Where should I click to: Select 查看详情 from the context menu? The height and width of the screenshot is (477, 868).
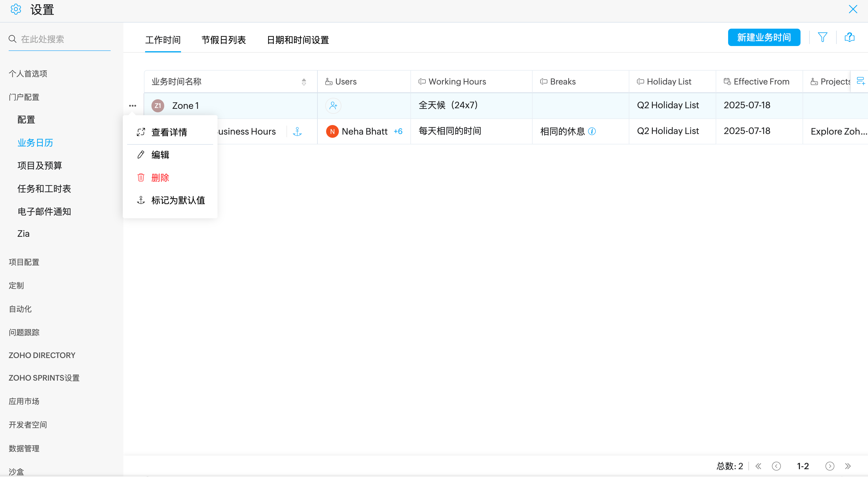point(169,132)
